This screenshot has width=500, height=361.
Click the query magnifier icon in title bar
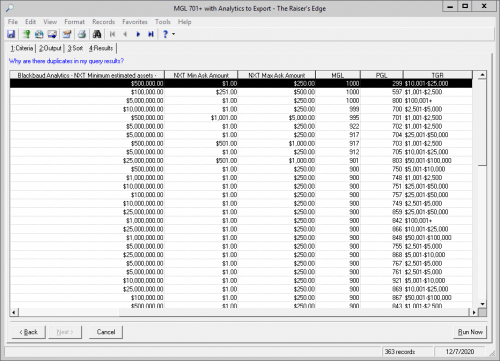tap(10, 8)
